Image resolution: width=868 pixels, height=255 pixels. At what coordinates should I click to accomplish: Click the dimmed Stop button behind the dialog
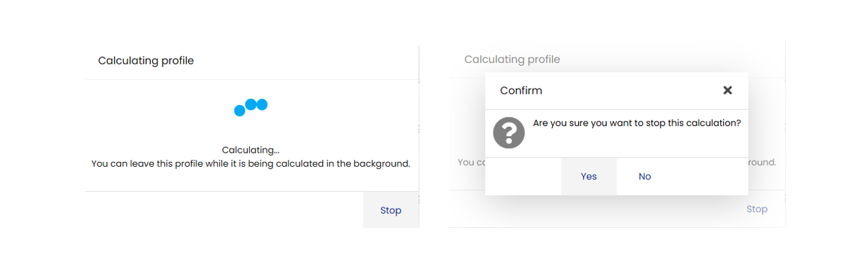point(757,209)
